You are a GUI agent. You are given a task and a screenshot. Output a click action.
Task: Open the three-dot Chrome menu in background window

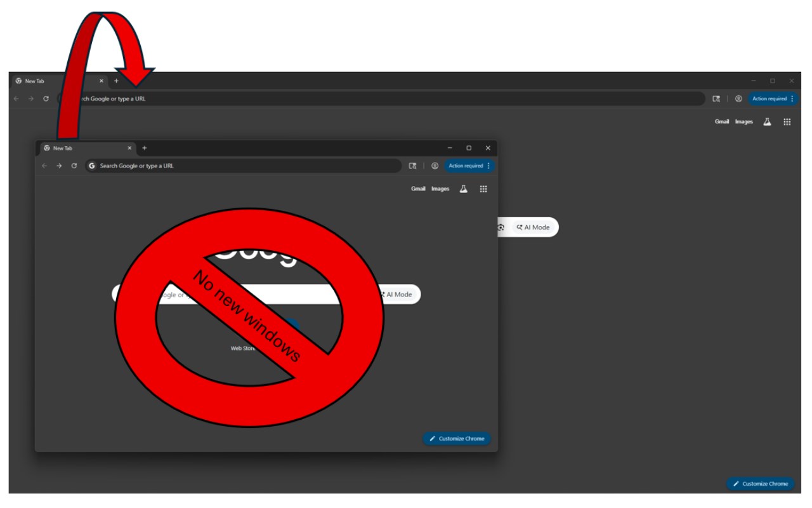point(792,98)
